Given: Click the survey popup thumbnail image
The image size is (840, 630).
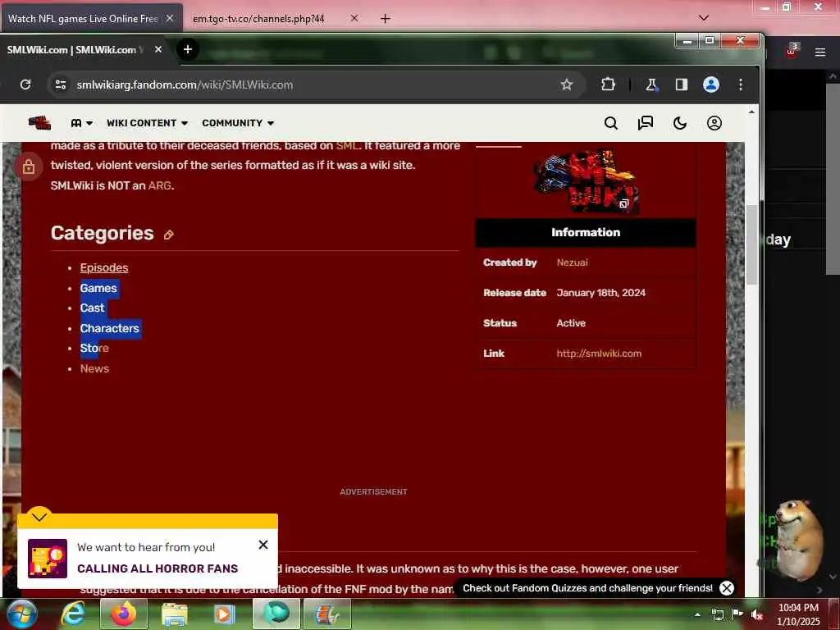Looking at the screenshot, I should (48, 558).
